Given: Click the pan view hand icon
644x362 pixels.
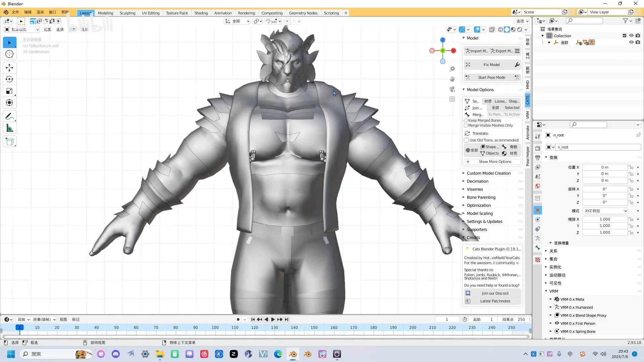Looking at the screenshot, I should pyautogui.click(x=452, y=79).
